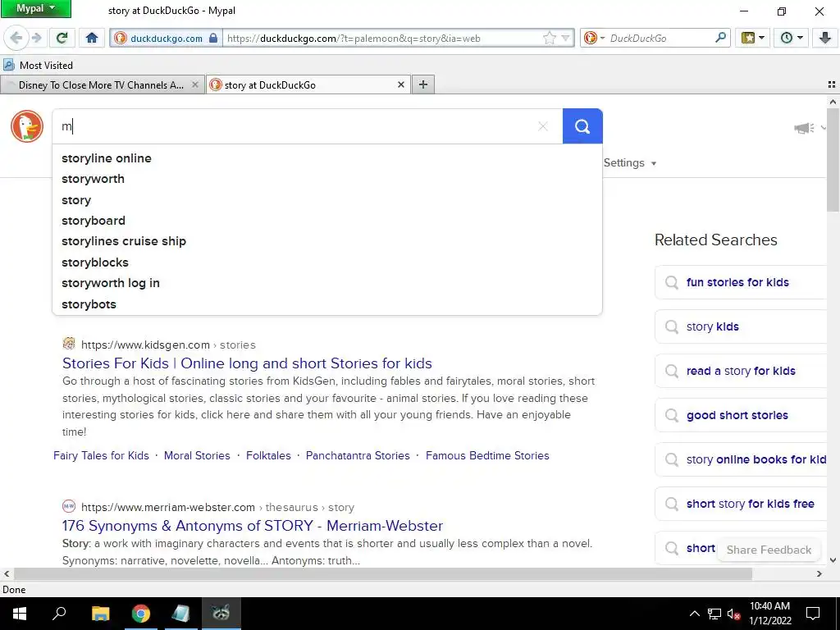Choose the 'storyboard' suggestion

(326, 221)
